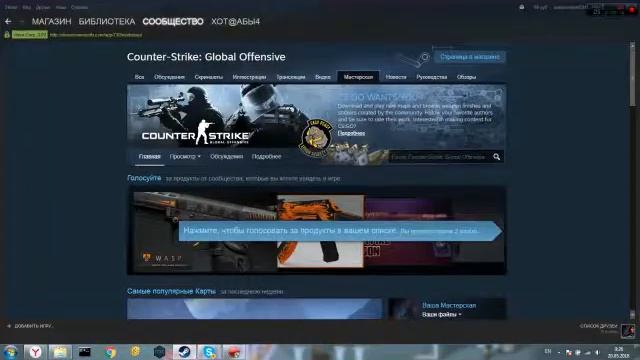Viewport: 640px width, 360px height.
Task: Open the Самые популярные Карты heading
Action: tap(171, 291)
